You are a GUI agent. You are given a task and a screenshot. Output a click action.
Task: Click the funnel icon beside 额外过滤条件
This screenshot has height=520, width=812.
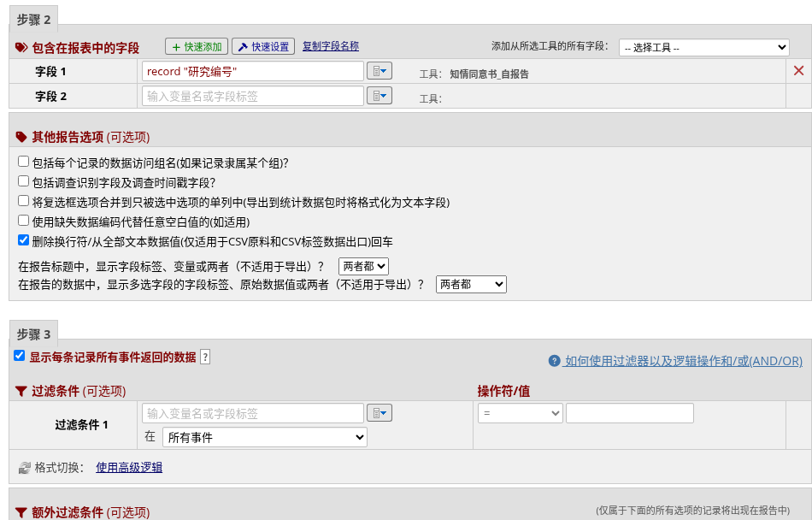point(21,513)
